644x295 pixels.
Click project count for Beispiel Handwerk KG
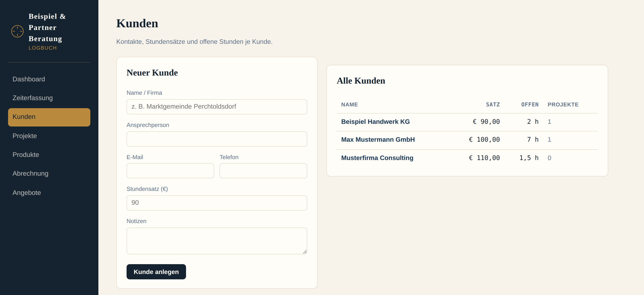tap(549, 122)
